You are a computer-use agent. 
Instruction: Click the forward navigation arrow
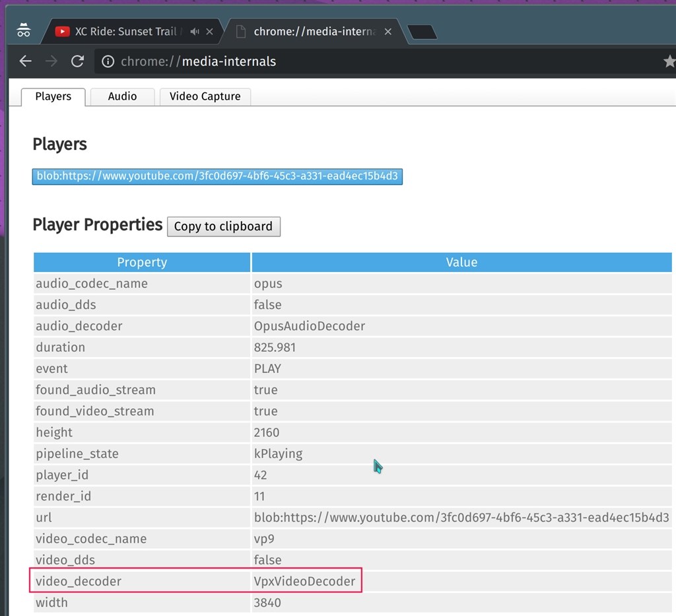pos(51,61)
